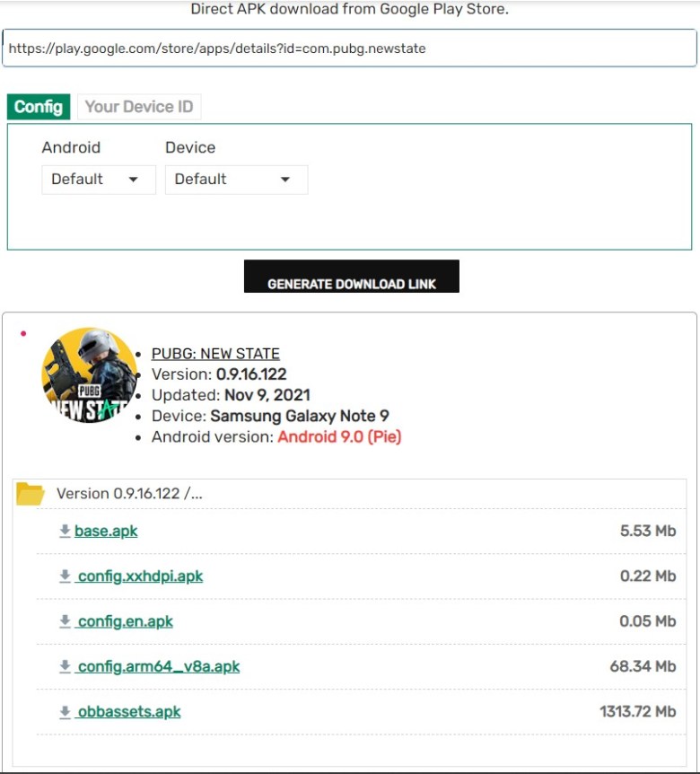Click the yellow version folder icon
This screenshot has width=700, height=774.
[x=31, y=494]
